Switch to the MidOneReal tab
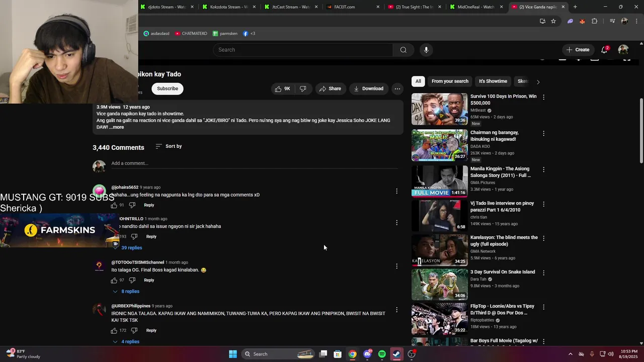Viewport: 644px width, 362px height. (x=475, y=7)
